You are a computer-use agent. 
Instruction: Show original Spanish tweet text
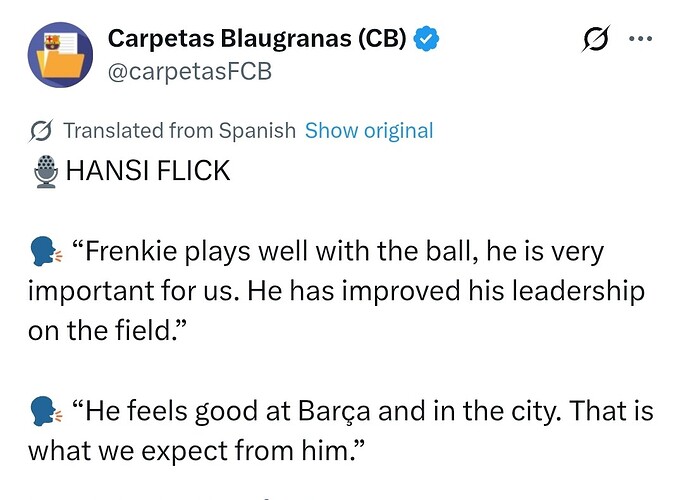[369, 131]
